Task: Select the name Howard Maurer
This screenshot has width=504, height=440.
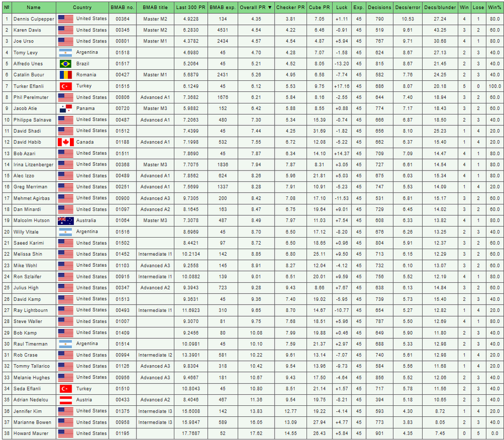Action: pos(31,433)
